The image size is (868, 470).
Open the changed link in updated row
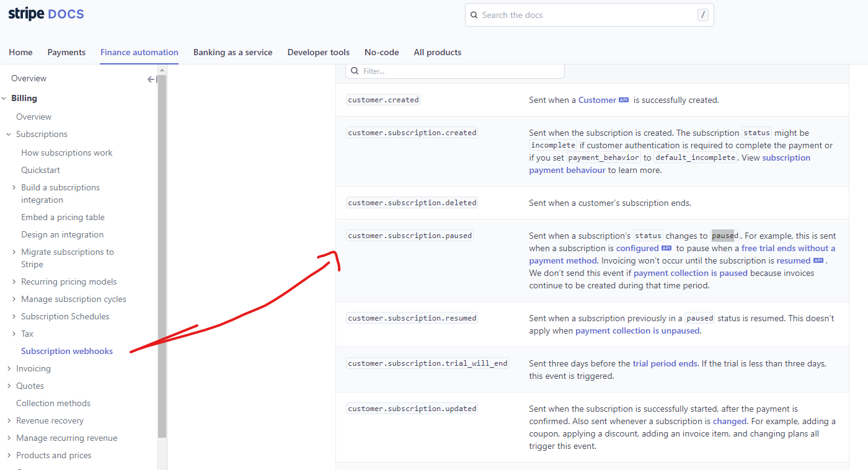(730, 421)
